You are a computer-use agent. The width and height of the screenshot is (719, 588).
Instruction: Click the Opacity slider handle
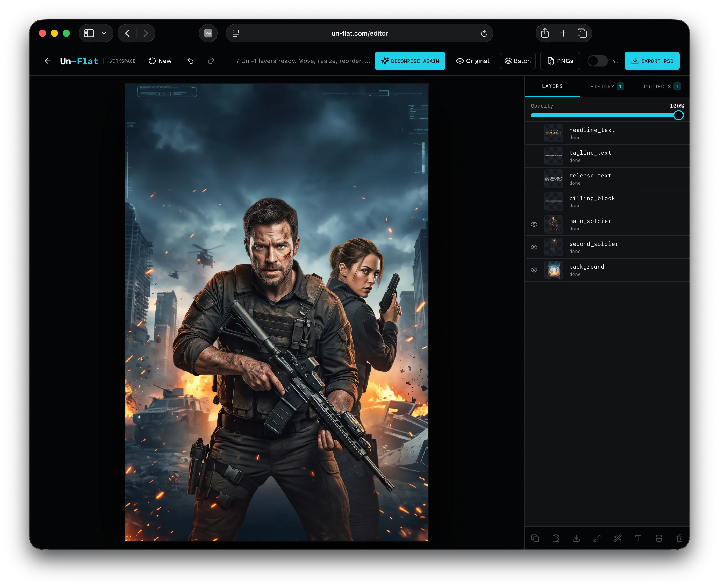click(x=678, y=116)
